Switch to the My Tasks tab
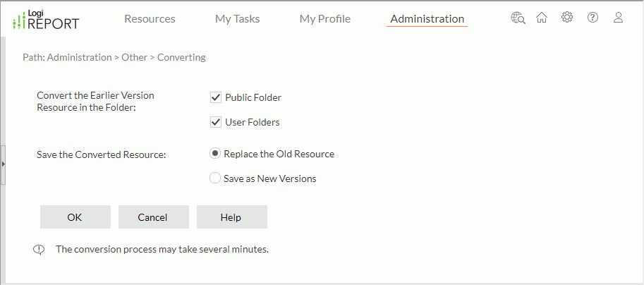Screen dimensions: 644x285 click(237, 19)
